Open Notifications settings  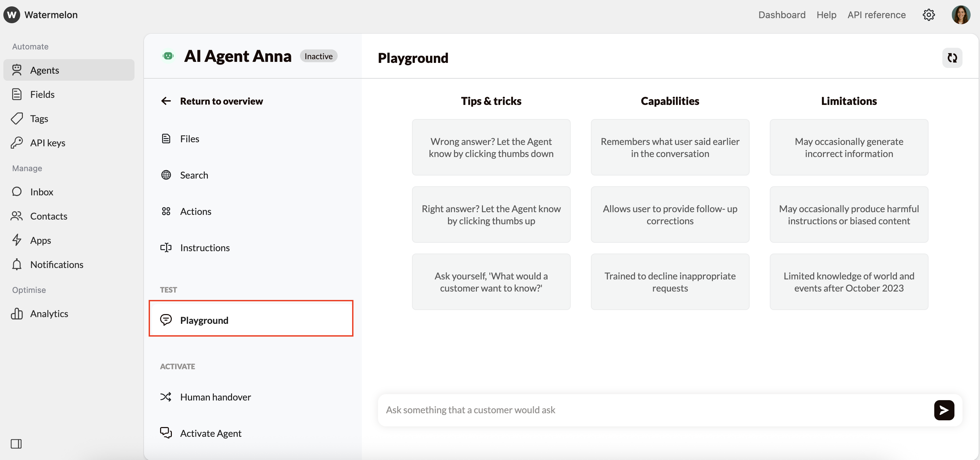pyautogui.click(x=56, y=264)
